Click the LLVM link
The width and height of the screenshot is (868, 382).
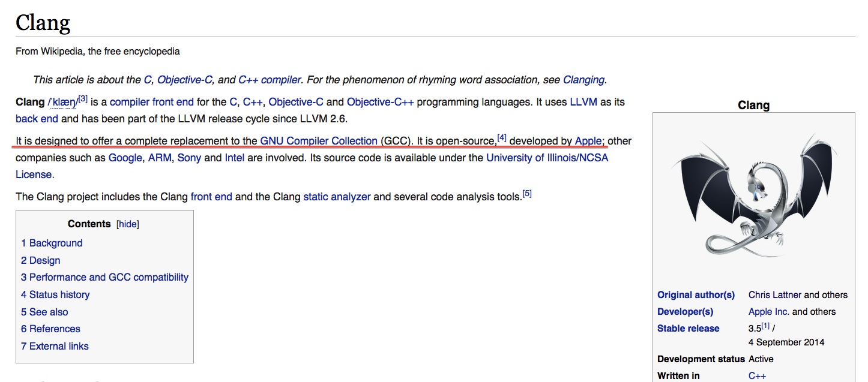[583, 102]
